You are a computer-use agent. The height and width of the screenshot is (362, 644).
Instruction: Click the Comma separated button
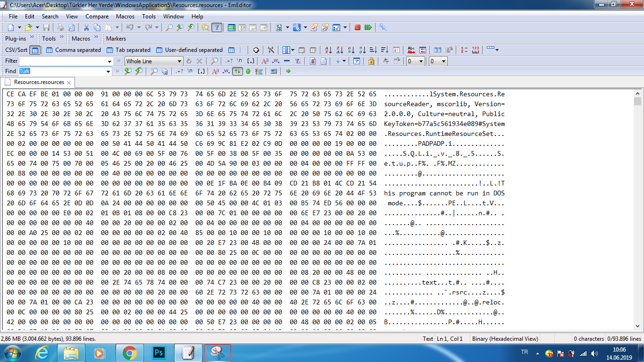(x=74, y=50)
